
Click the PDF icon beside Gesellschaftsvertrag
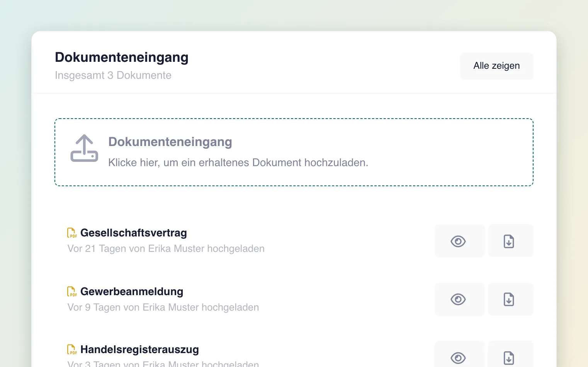pos(72,233)
